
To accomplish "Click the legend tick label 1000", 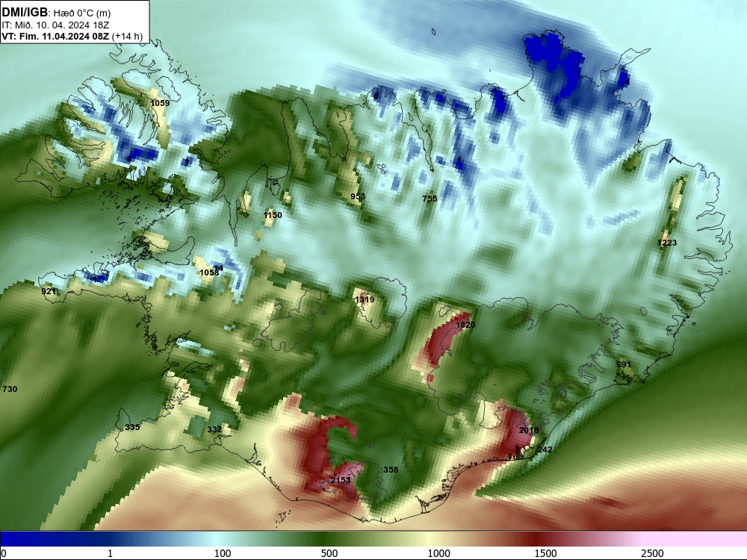I will coord(438,553).
